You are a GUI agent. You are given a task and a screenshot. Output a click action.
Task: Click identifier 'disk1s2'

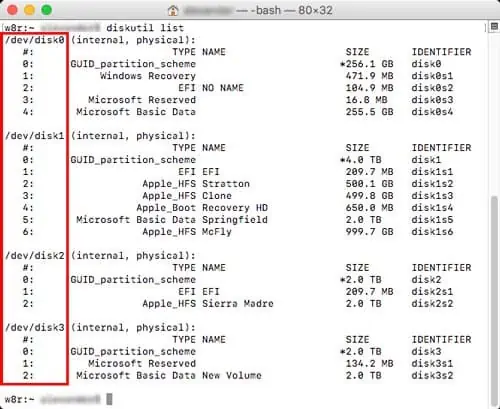pyautogui.click(x=432, y=184)
